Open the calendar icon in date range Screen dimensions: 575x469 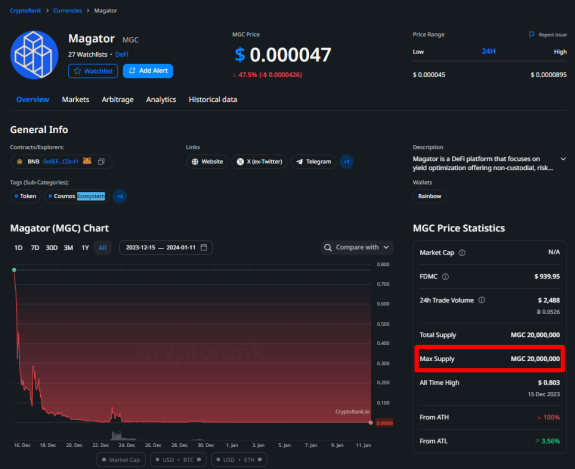[204, 248]
